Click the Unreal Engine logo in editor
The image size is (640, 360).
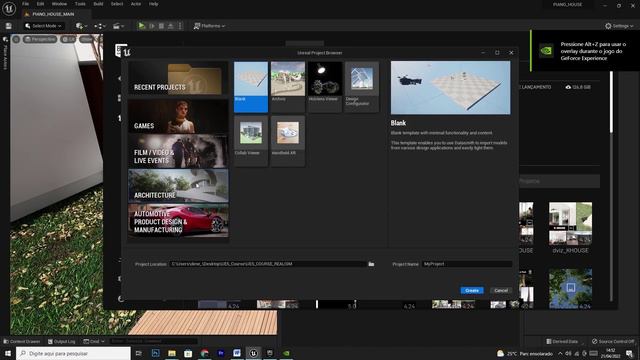pos(9,9)
